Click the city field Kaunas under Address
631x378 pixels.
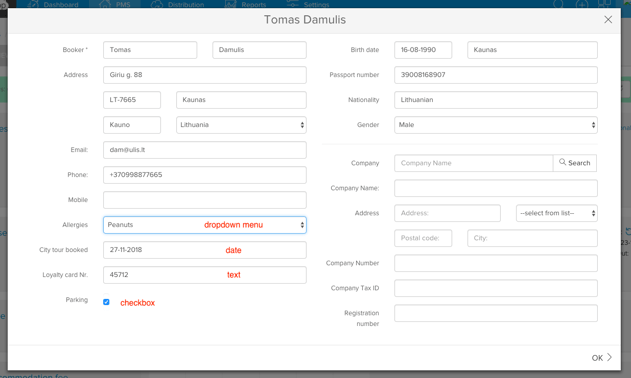click(241, 100)
